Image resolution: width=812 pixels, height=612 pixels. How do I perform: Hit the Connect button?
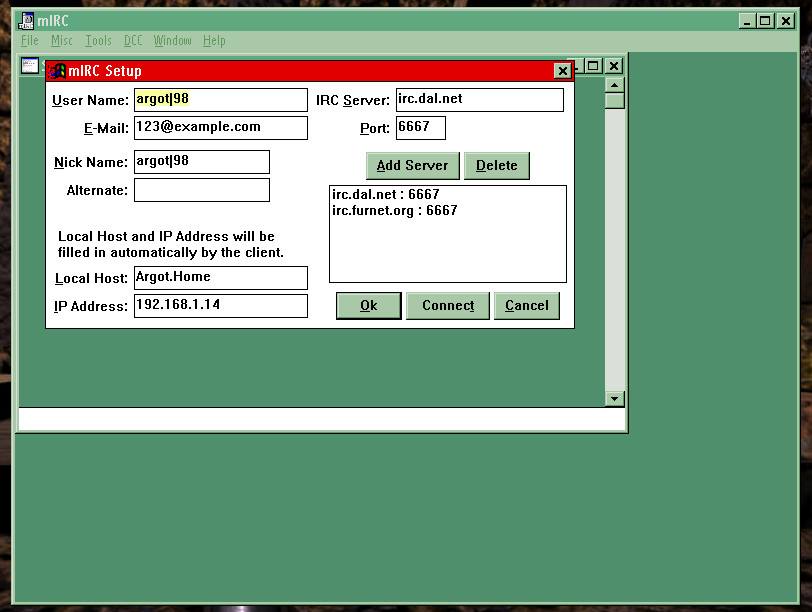click(x=448, y=306)
